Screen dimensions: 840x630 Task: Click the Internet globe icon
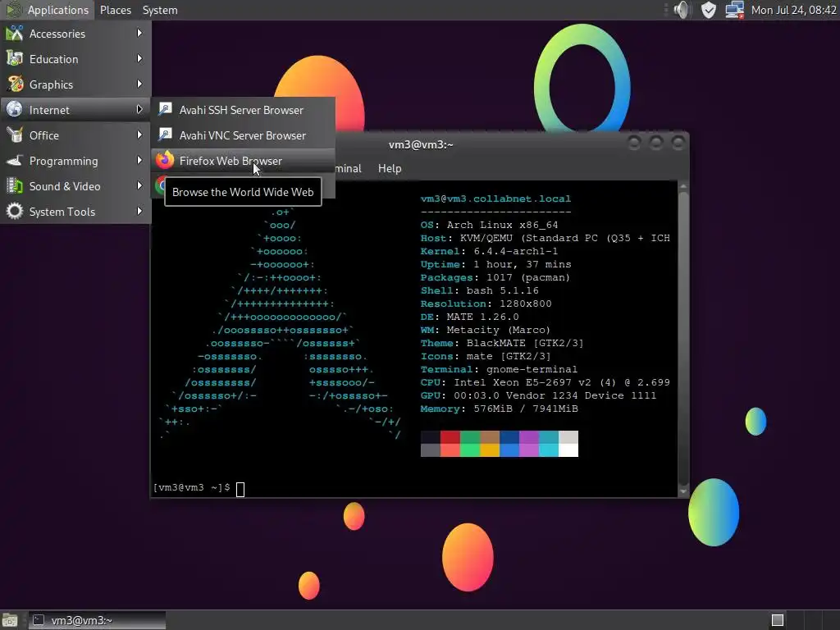point(15,110)
